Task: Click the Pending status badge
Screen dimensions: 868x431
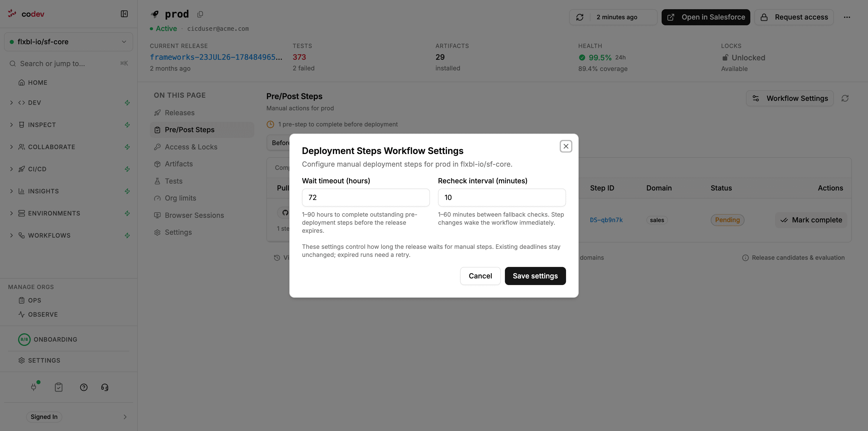Action: (x=727, y=220)
